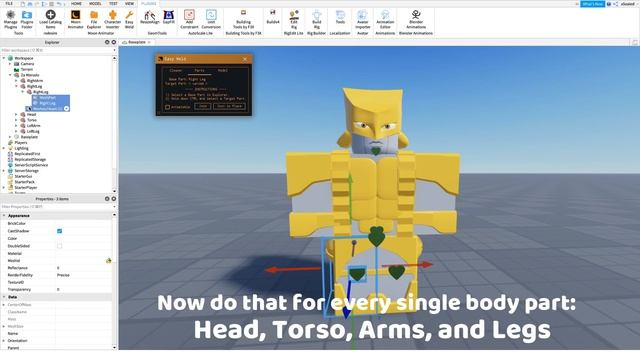Screen dimensions: 640x360
Task: Click the Filter Properties search field
Action: tap(56, 207)
